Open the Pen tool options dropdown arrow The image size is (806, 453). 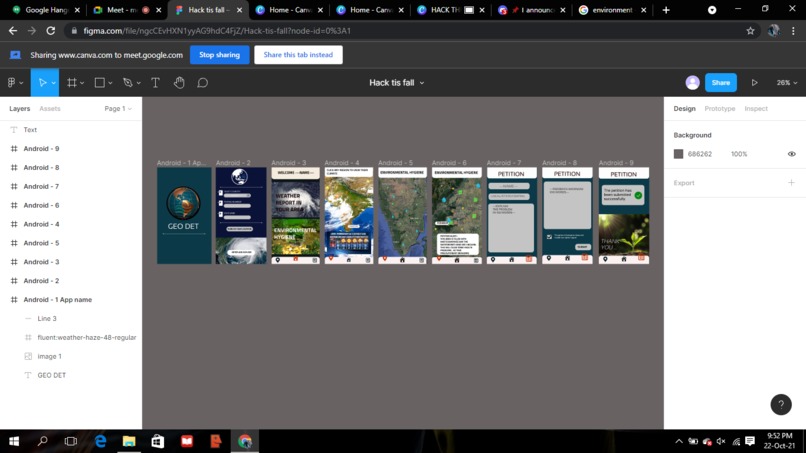click(138, 83)
